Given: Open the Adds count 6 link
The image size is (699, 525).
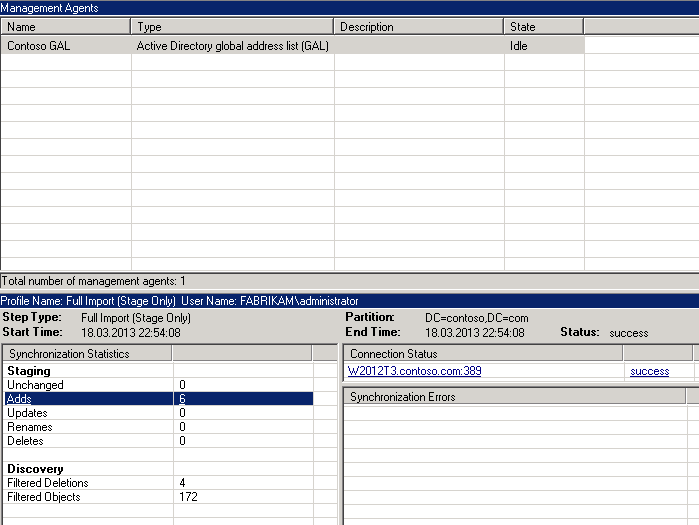Looking at the screenshot, I should pyautogui.click(x=182, y=399).
